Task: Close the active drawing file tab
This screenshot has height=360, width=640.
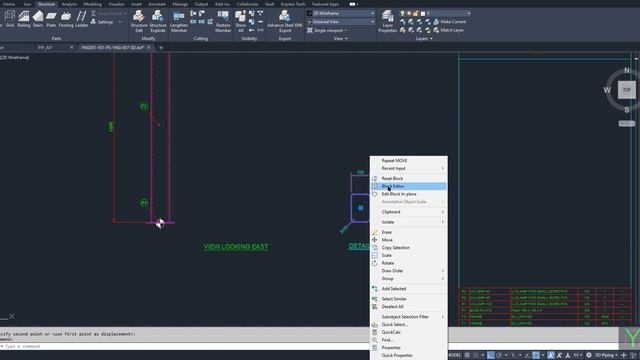Action: [149, 47]
